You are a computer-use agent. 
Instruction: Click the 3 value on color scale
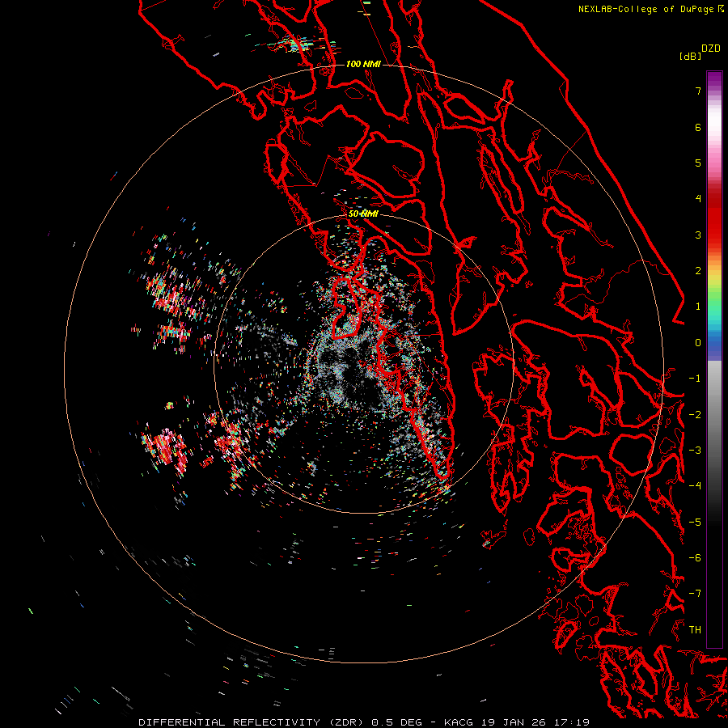tap(698, 235)
